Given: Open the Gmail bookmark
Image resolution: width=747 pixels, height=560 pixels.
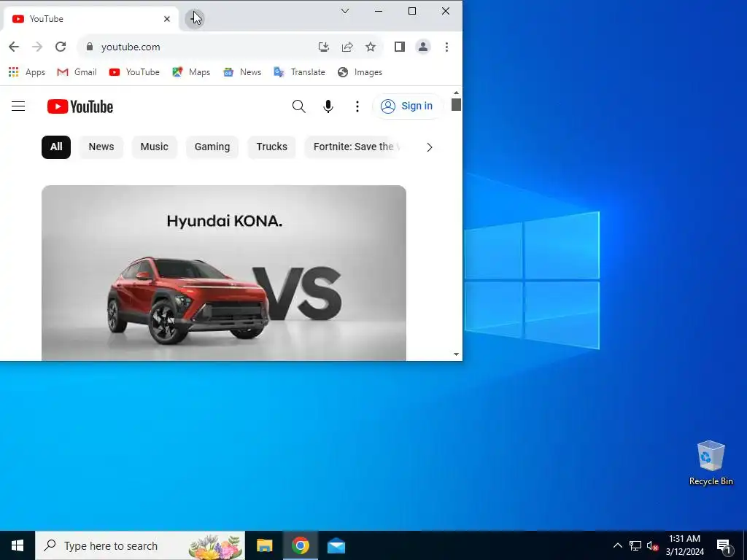Looking at the screenshot, I should coord(77,72).
